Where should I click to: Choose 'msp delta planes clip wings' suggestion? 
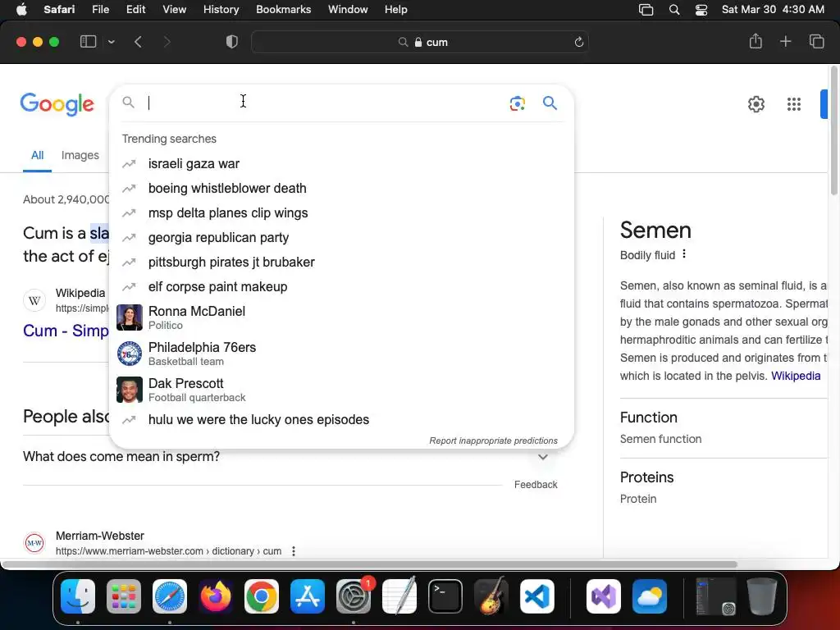pos(341,212)
